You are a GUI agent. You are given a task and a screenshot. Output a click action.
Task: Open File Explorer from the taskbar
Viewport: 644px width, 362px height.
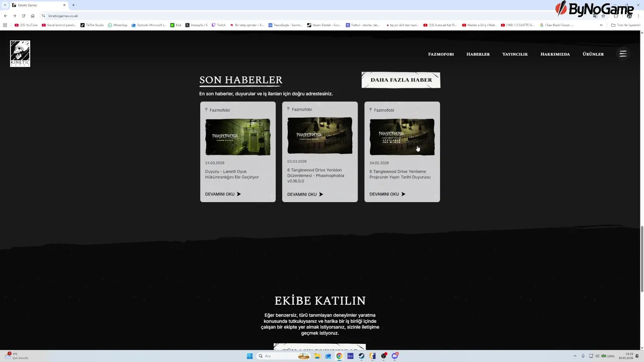point(317,356)
